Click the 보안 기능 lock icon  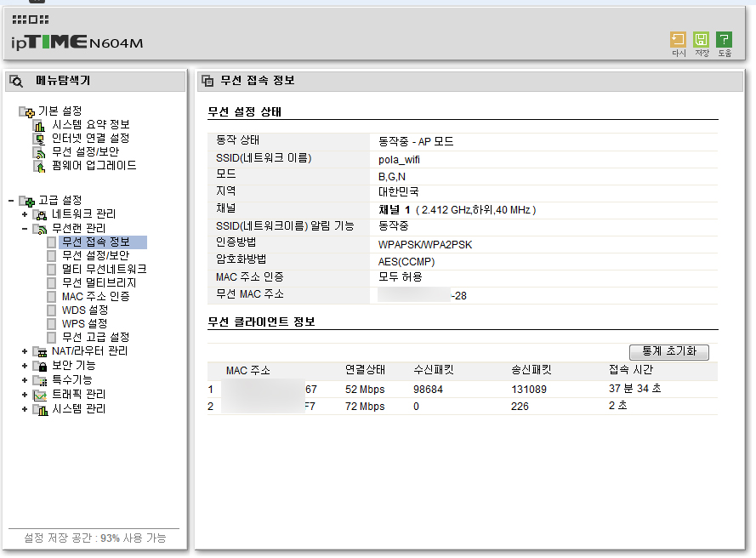[39, 366]
